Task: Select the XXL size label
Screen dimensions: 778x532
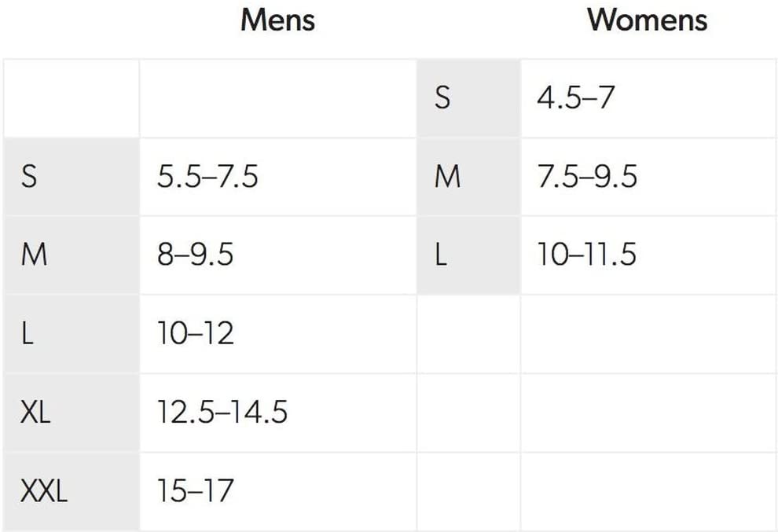Action: pyautogui.click(x=44, y=491)
